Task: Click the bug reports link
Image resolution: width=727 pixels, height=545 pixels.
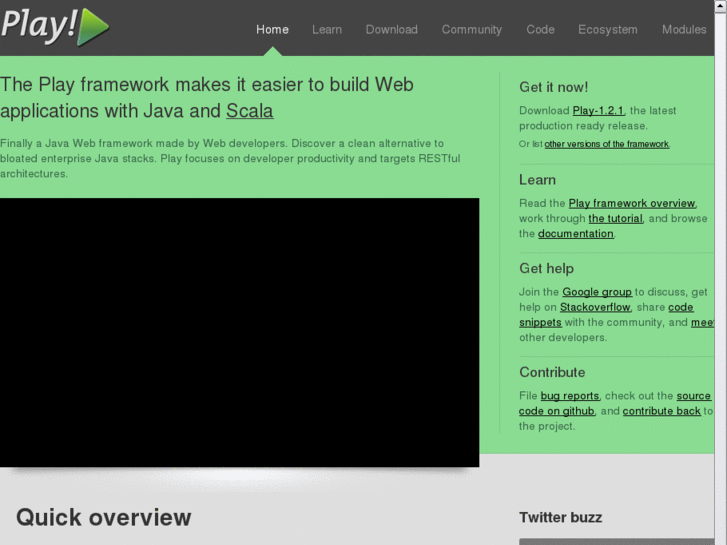Action: pos(570,396)
